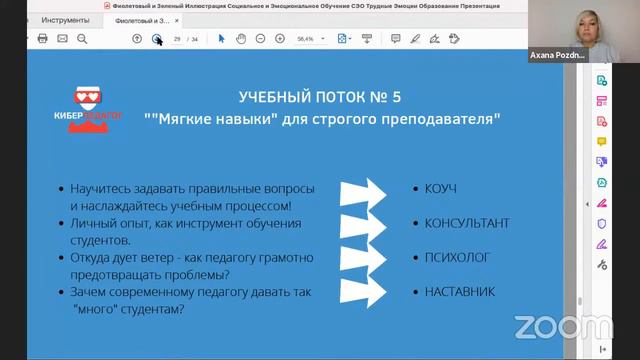Click the vertical scrollbar thumb
This screenshot has width=640, height=360.
(x=580, y=302)
